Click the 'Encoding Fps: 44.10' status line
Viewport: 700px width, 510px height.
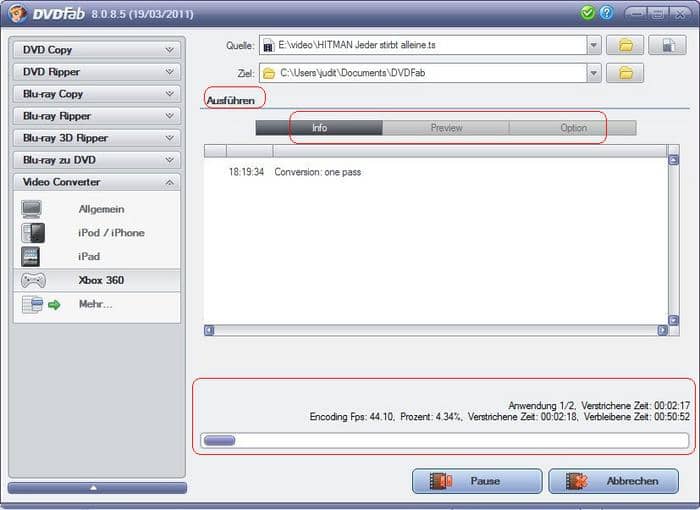[500, 417]
